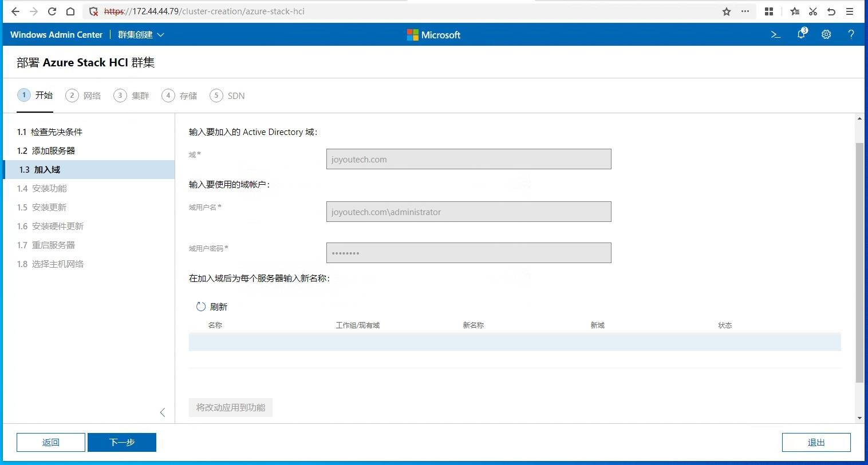Open the browser hamburger menu

pos(850,11)
